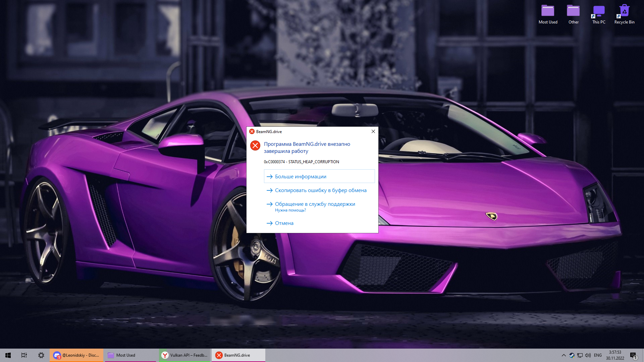Open the taskbar Settings gear

(41, 355)
